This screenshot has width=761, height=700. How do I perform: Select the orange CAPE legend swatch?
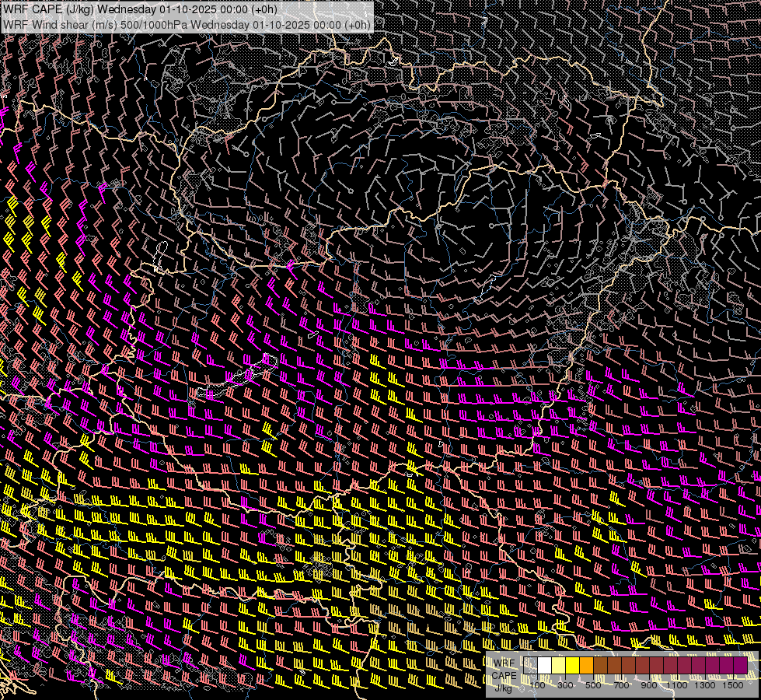pos(587,666)
